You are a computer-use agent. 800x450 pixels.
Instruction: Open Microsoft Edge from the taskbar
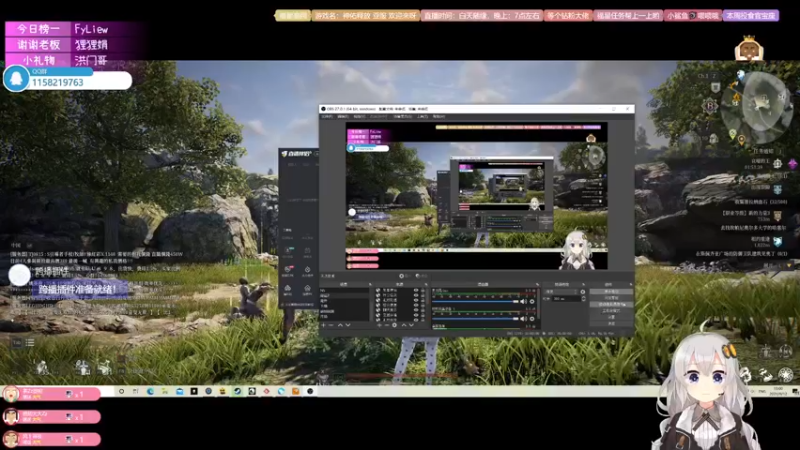click(x=150, y=391)
